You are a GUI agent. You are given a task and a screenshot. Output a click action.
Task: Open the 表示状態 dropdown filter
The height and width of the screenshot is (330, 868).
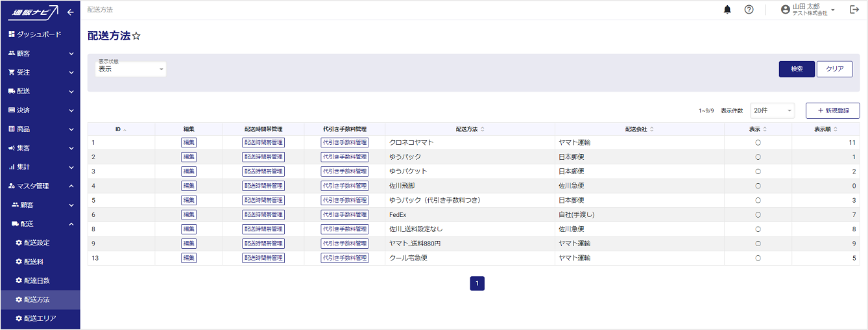tap(131, 69)
